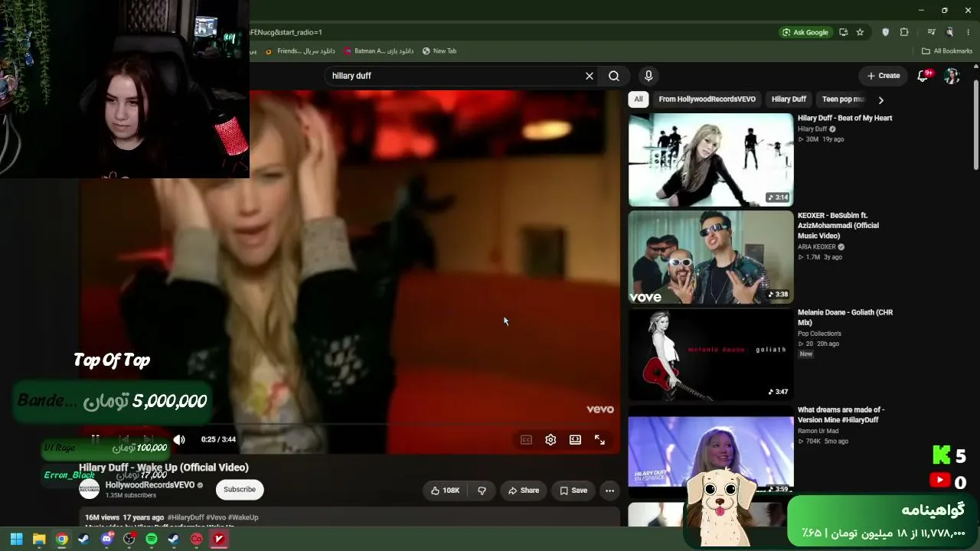Viewport: 980px width, 551px height.
Task: Open Melanie Doane Goliath thumbnail
Action: point(710,354)
